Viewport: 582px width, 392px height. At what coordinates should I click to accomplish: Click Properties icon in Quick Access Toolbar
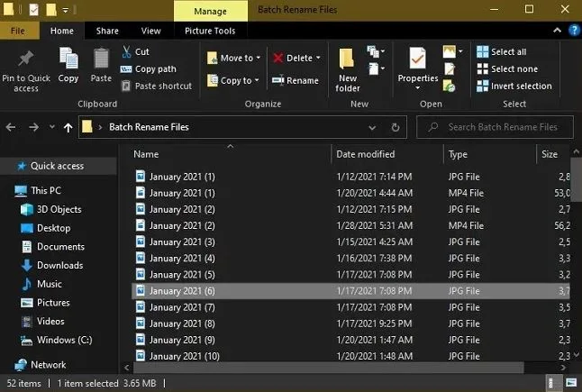coord(33,10)
